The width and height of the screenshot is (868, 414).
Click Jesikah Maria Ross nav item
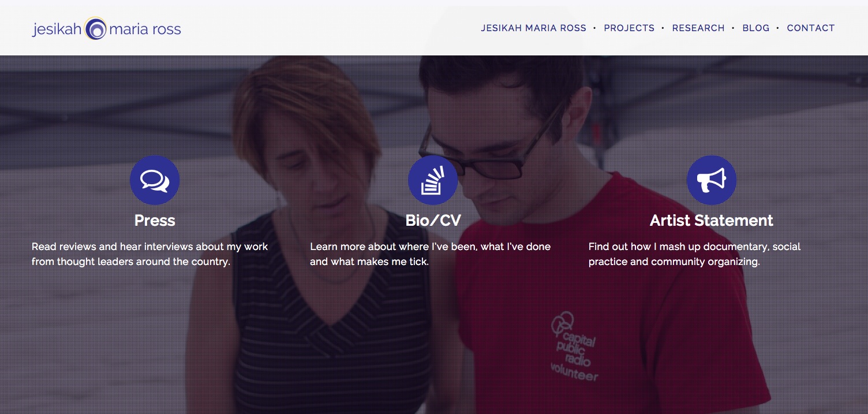click(x=534, y=28)
